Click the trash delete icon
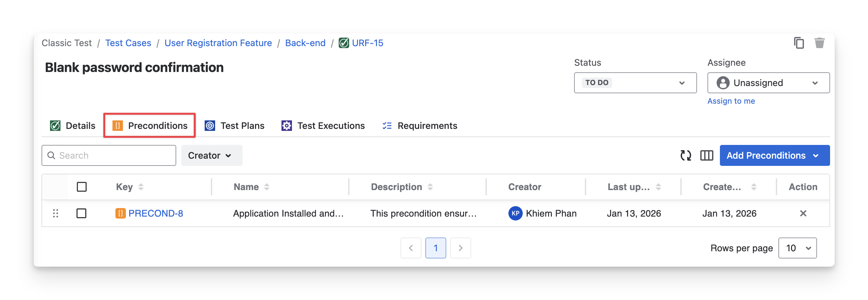This screenshot has height=300, width=868. 819,43
